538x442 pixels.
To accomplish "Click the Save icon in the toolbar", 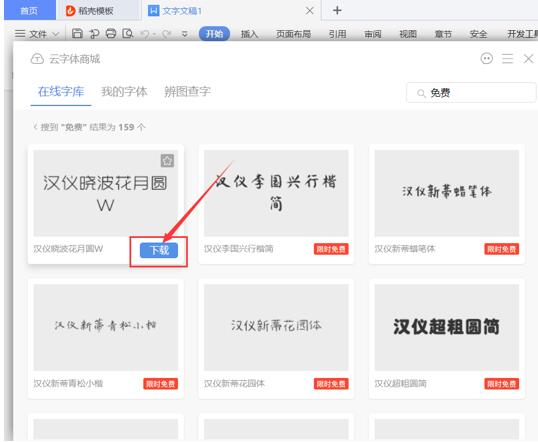I will (77, 33).
